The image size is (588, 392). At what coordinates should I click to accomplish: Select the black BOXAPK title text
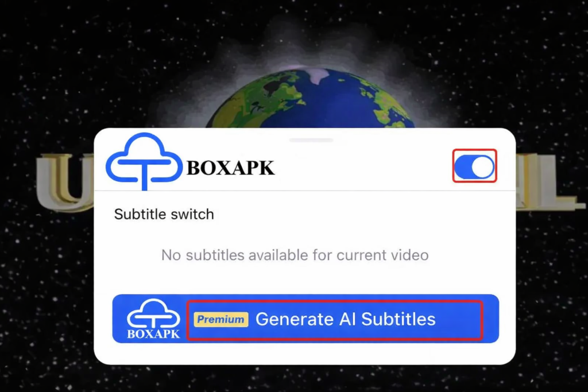[231, 168]
